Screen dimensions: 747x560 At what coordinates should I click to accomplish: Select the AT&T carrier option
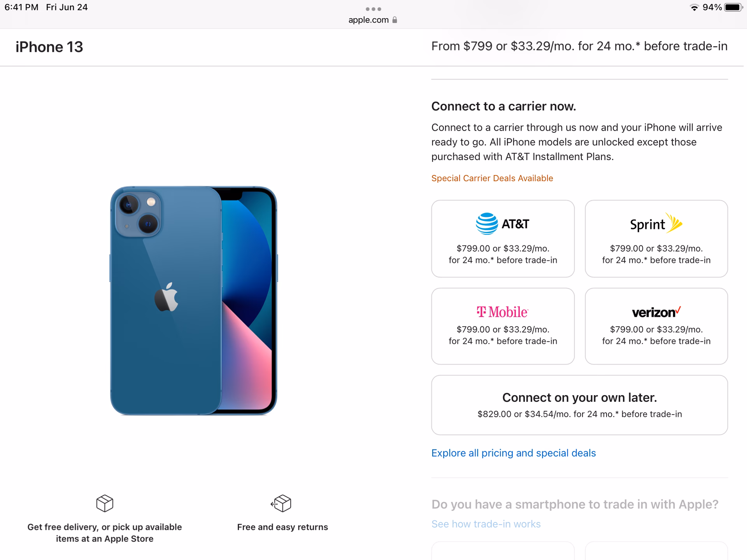(502, 238)
